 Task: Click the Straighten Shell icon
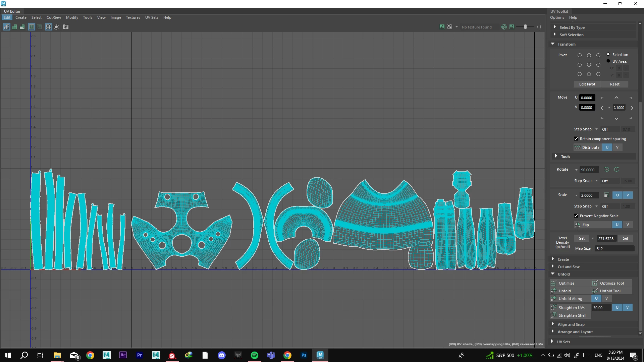click(554, 315)
